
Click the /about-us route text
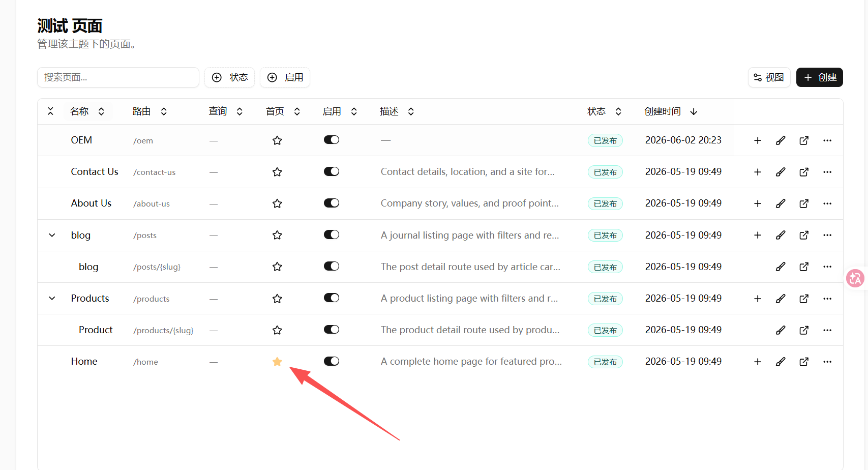(x=152, y=203)
